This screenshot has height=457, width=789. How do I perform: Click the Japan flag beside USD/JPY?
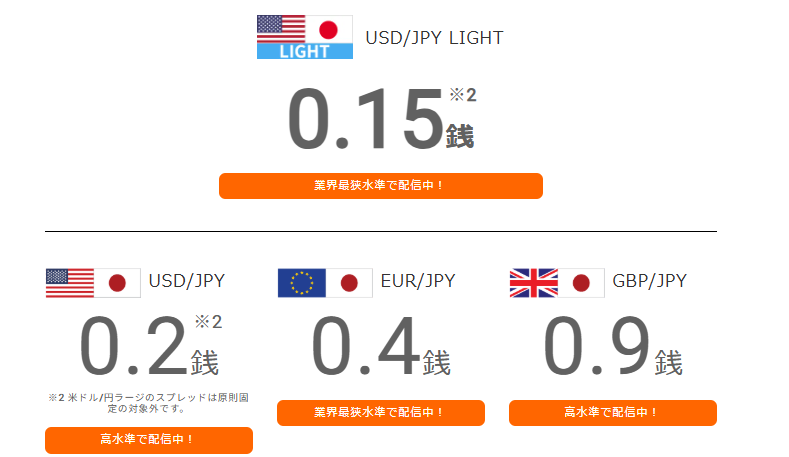coord(117,283)
